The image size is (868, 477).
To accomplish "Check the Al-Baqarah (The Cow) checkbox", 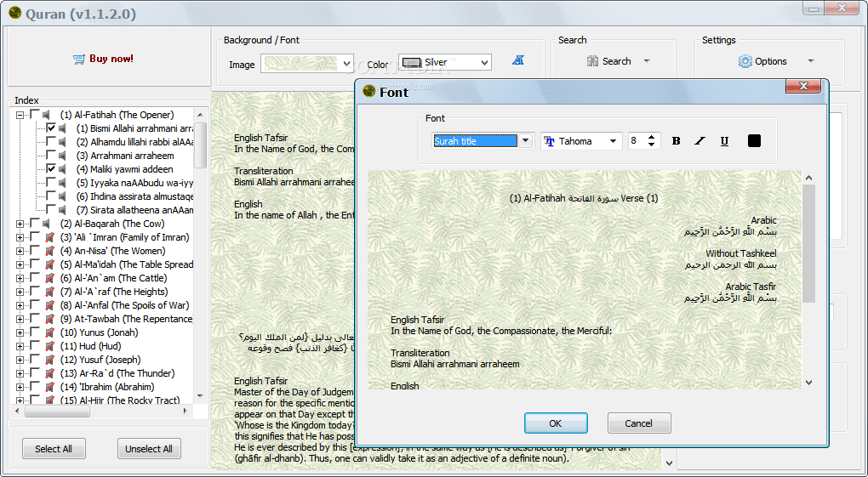I will 35,224.
